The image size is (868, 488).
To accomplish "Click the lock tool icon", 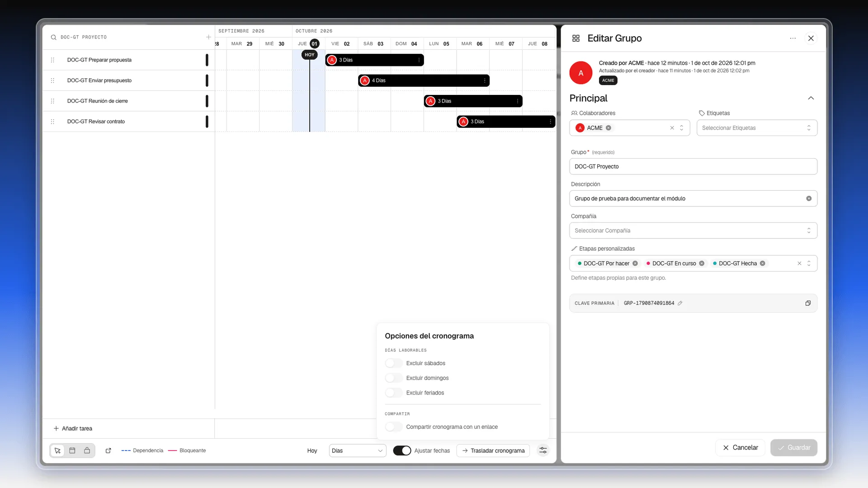I will click(87, 450).
